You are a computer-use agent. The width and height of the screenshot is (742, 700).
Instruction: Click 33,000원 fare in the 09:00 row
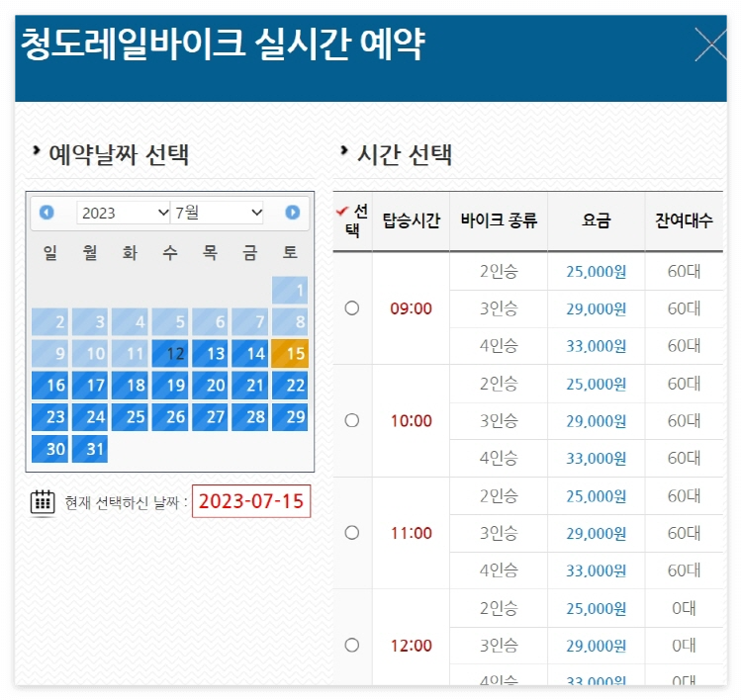tap(597, 346)
